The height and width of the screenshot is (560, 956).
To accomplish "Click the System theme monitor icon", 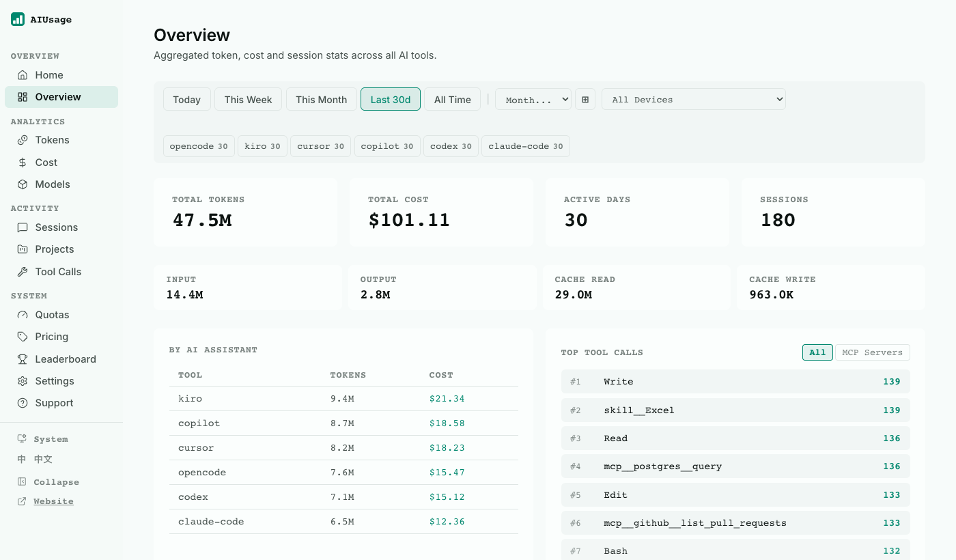I will click(x=22, y=438).
